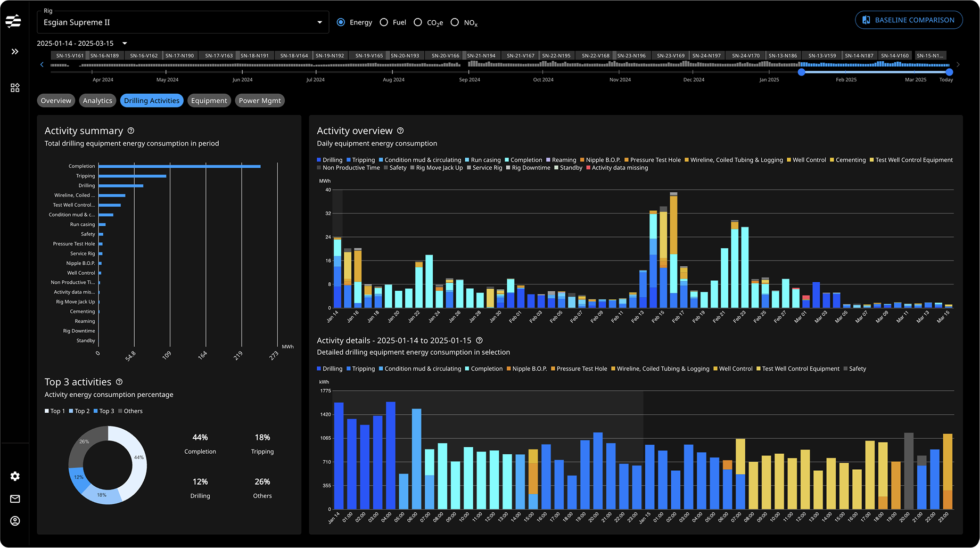Switch to the Equipment tab
The width and height of the screenshot is (980, 548).
[x=209, y=101]
